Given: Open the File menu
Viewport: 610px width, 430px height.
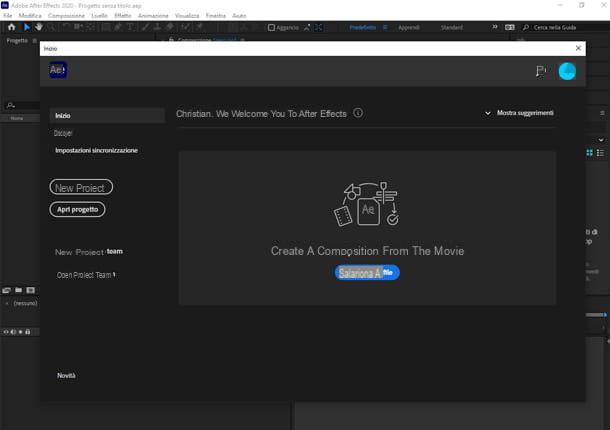Looking at the screenshot, I should 8,16.
